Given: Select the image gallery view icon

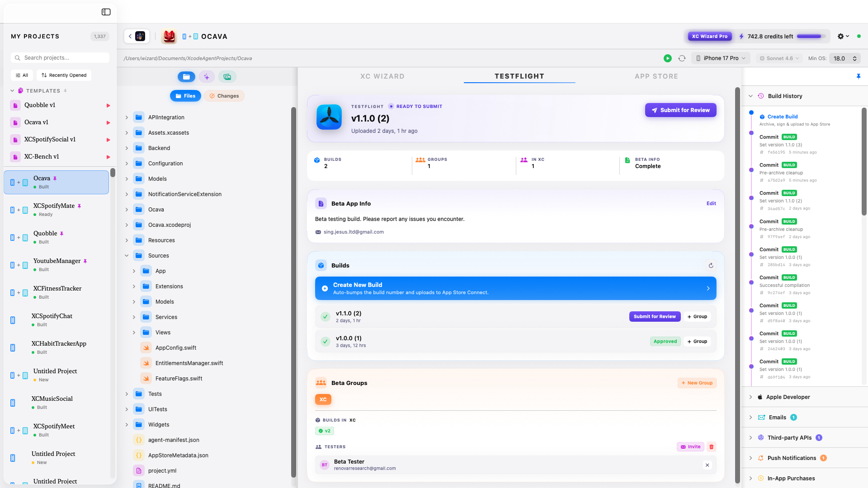Looking at the screenshot, I should click(x=227, y=77).
